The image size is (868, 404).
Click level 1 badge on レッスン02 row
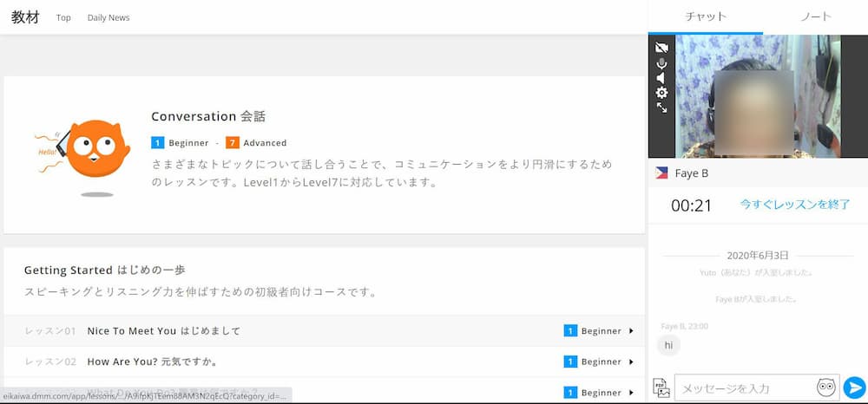570,362
